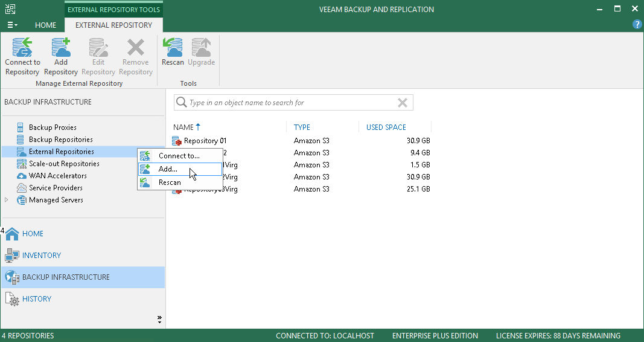Select External Repositories tree item
This screenshot has height=342, width=644.
click(x=62, y=152)
